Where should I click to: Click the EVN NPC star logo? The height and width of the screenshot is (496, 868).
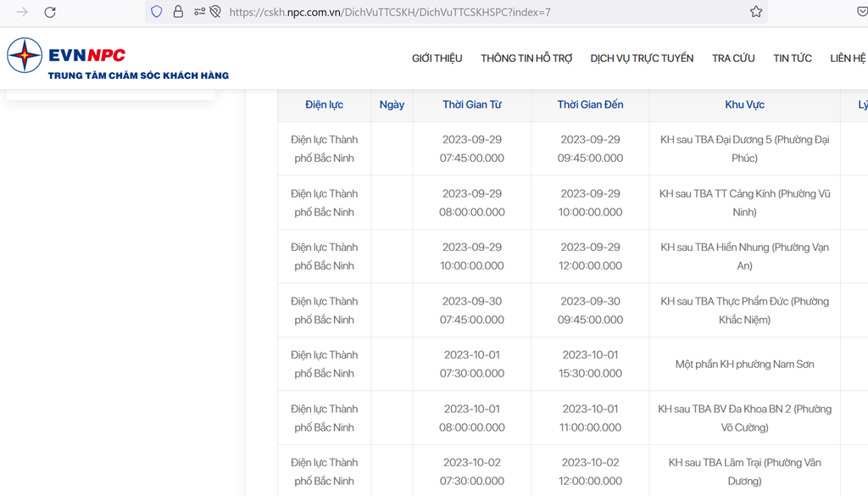click(25, 56)
